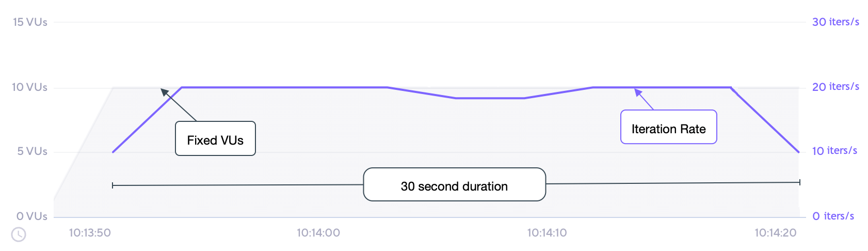Screen dimensions: 868x251
Task: Click the arrowhead of the Iteration Rate pointer
Action: click(637, 92)
